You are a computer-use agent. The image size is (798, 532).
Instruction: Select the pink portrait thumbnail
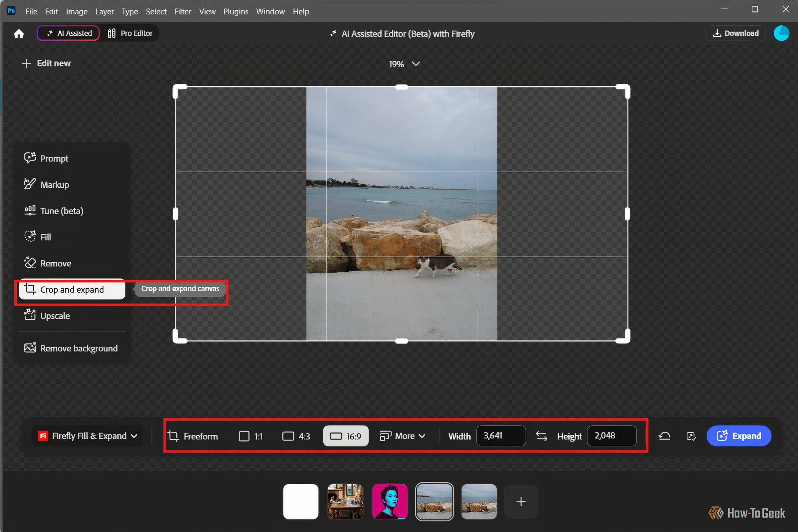pyautogui.click(x=390, y=502)
